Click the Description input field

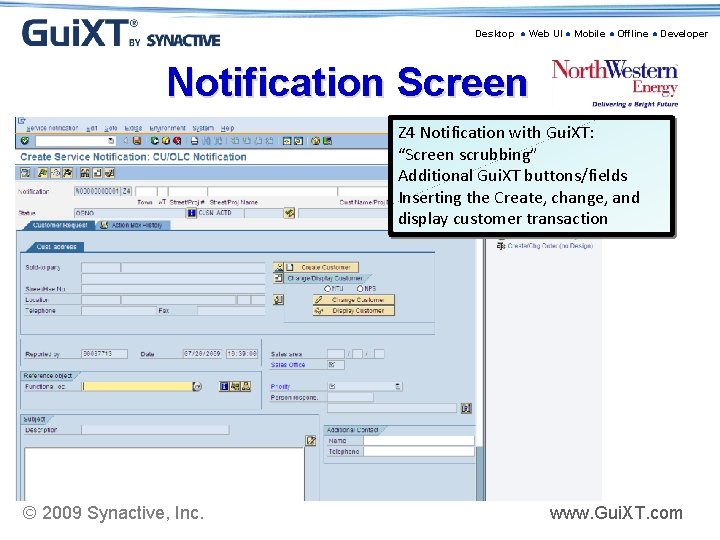pyautogui.click(x=155, y=430)
